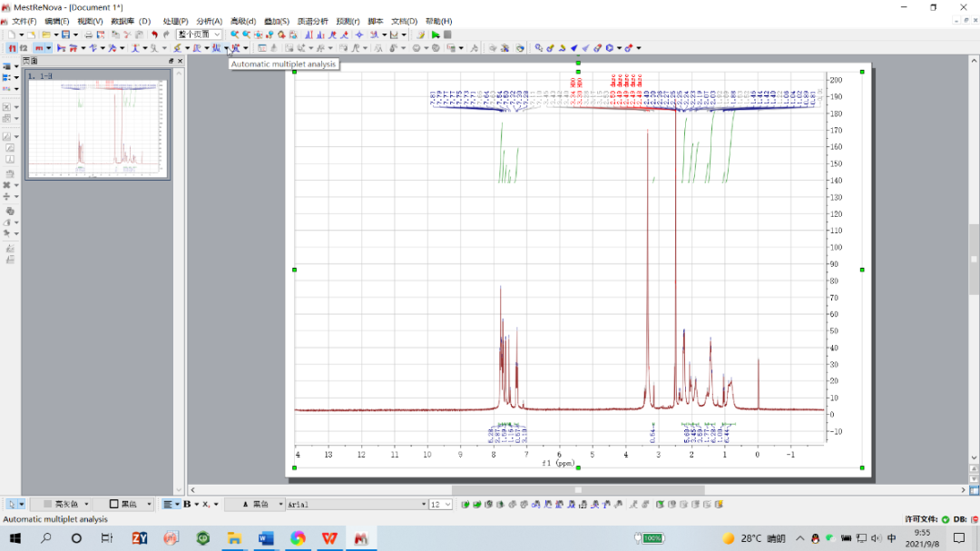Float the 页面 panel with undock button
This screenshot has height=551, width=980.
coord(171,61)
